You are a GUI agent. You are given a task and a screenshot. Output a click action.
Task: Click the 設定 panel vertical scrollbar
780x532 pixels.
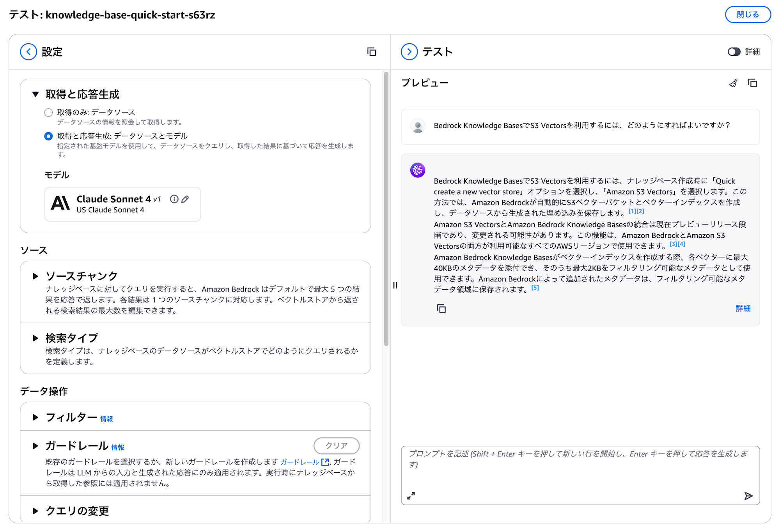coord(386,209)
